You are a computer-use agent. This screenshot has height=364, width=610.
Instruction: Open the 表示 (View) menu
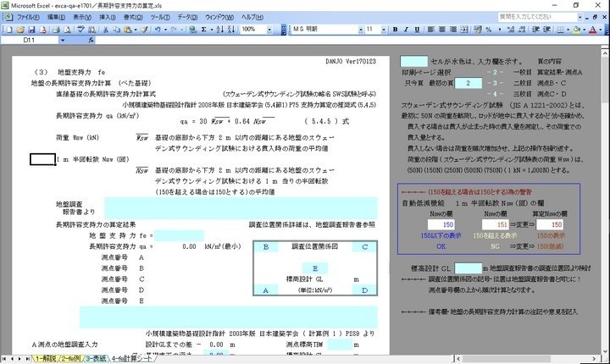click(x=82, y=17)
